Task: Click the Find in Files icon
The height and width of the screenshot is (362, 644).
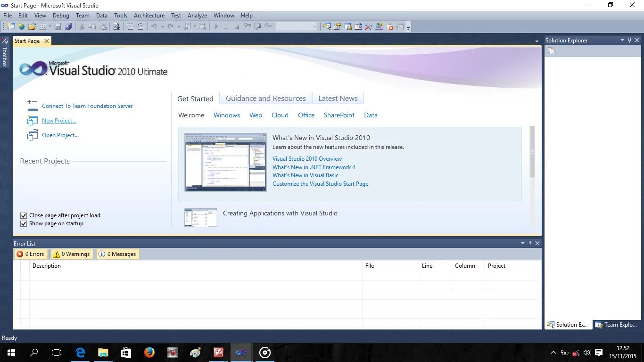Action: coord(116,26)
